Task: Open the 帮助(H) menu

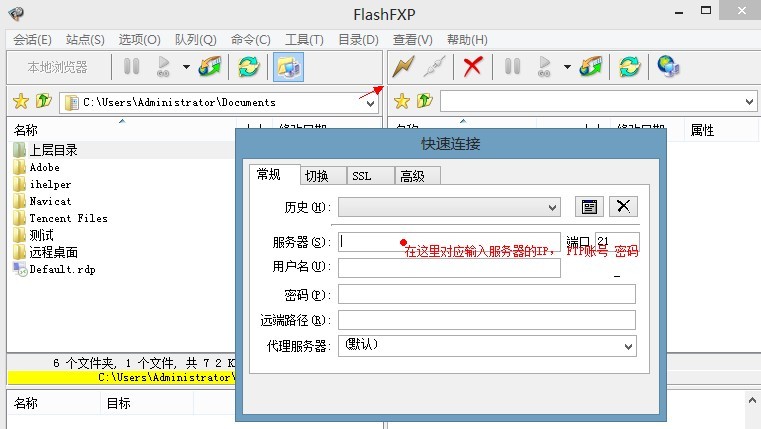Action: (x=467, y=40)
